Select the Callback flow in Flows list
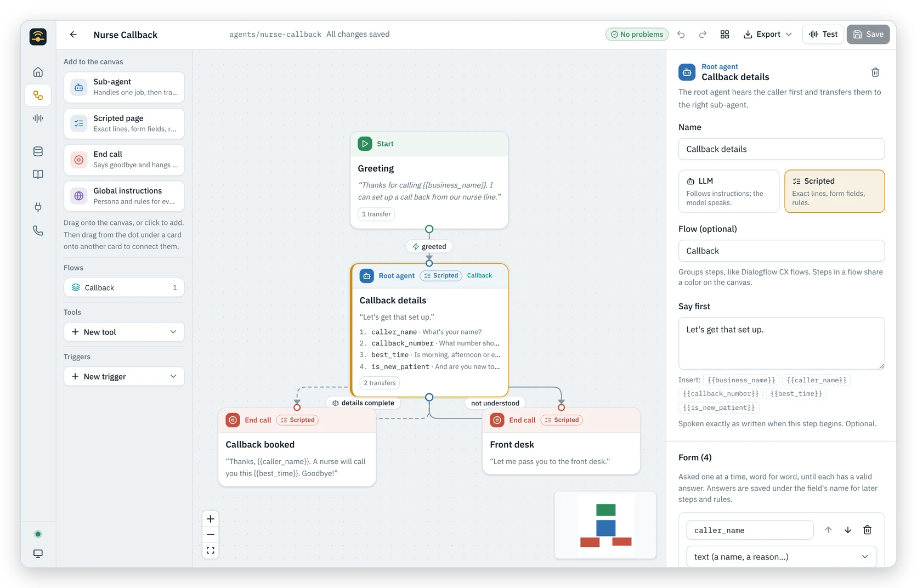Viewport: 917px width, 588px height. (x=124, y=287)
